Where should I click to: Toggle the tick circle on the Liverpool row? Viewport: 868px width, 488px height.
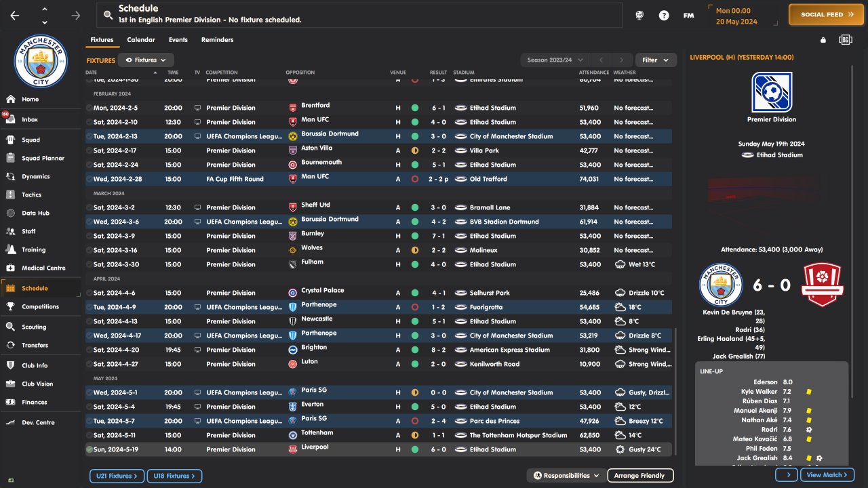tap(90, 449)
